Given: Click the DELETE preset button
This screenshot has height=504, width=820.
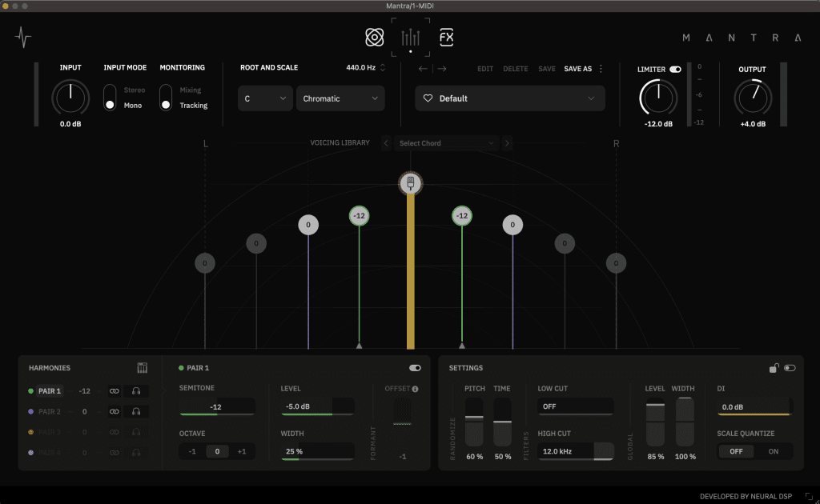Looking at the screenshot, I should (515, 69).
